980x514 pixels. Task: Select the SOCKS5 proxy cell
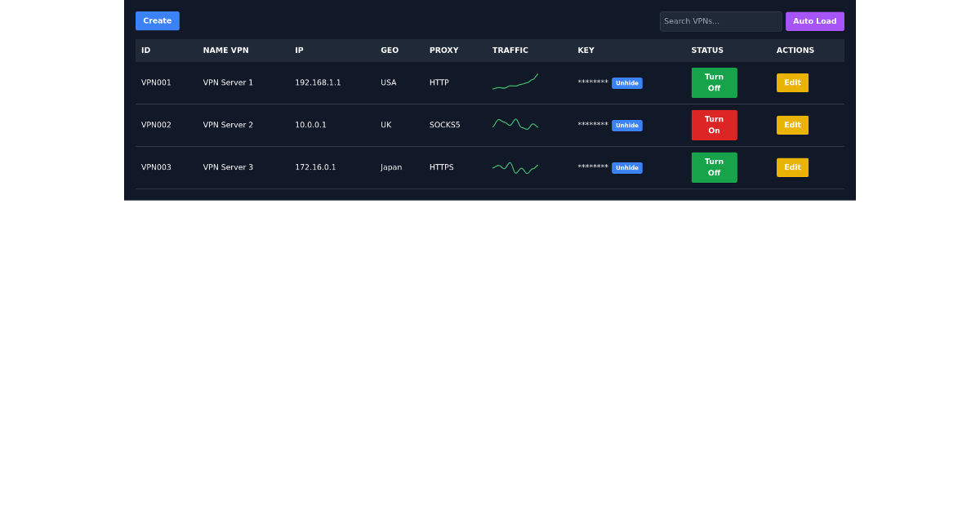click(444, 126)
